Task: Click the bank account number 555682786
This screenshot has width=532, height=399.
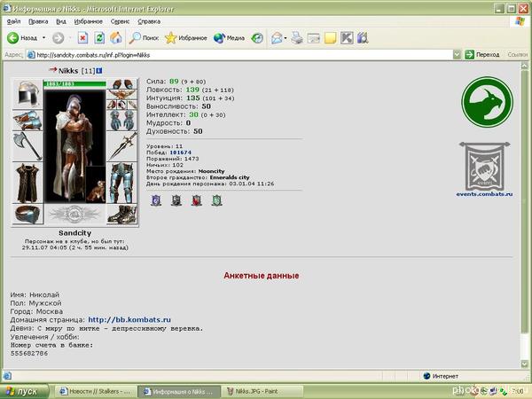Action: pos(29,353)
